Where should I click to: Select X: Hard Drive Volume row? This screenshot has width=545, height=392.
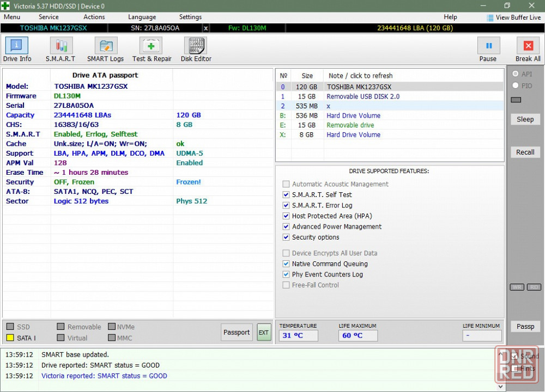pos(390,134)
